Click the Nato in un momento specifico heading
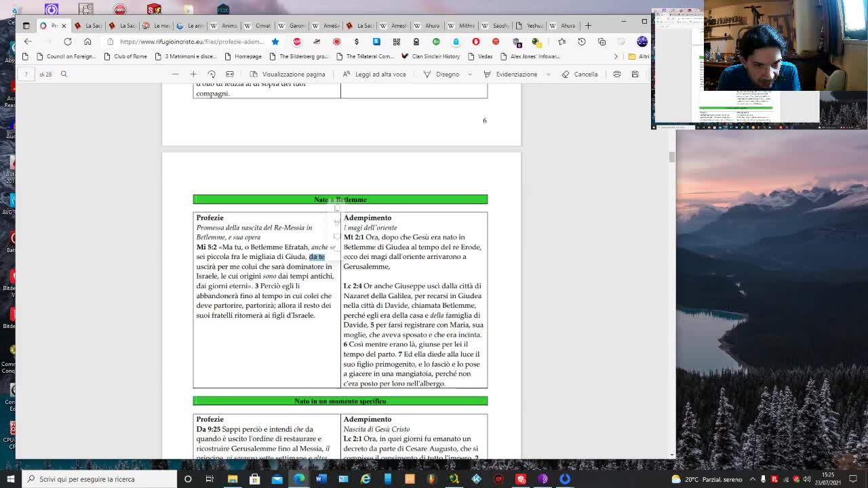The width and height of the screenshot is (868, 488). (x=340, y=401)
